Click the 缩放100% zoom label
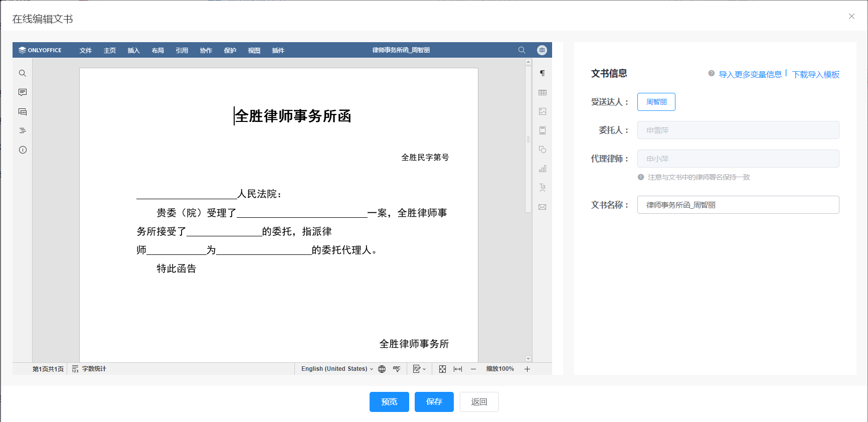868x422 pixels. coord(500,369)
